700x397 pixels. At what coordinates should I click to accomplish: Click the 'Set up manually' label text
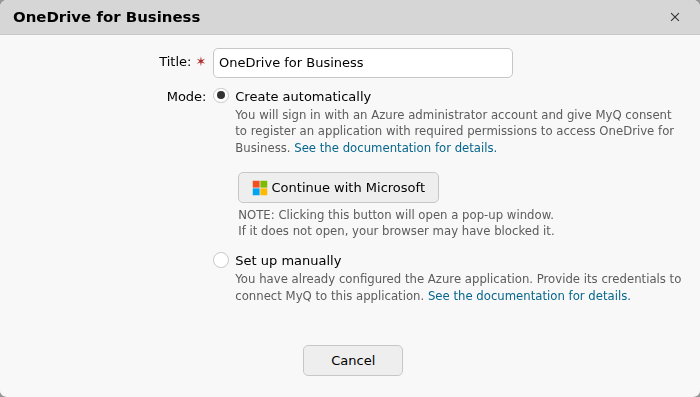288,260
